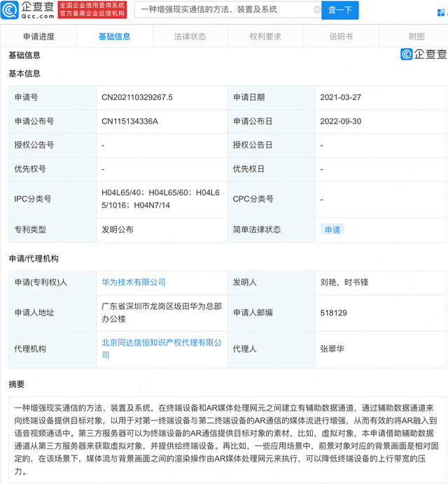Click the 企查查 watermark logo beside 基础信息
This screenshot has height=484, width=448.
click(x=423, y=55)
